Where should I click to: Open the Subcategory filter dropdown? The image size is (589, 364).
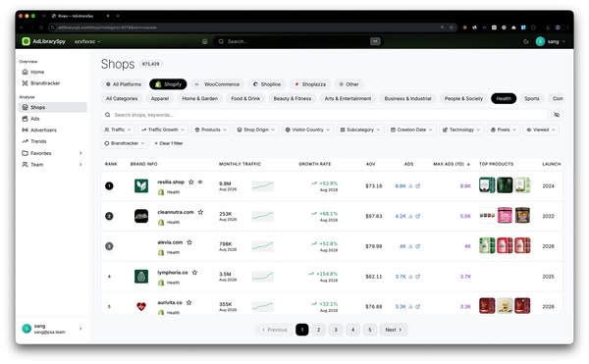click(x=360, y=130)
